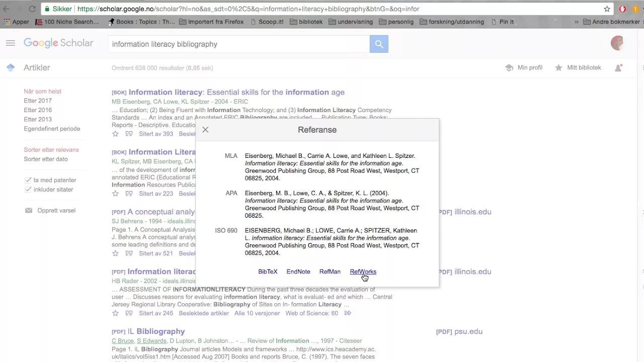This screenshot has height=362, width=644.
Task: Click Opprett varsel envelope icon
Action: tap(29, 210)
